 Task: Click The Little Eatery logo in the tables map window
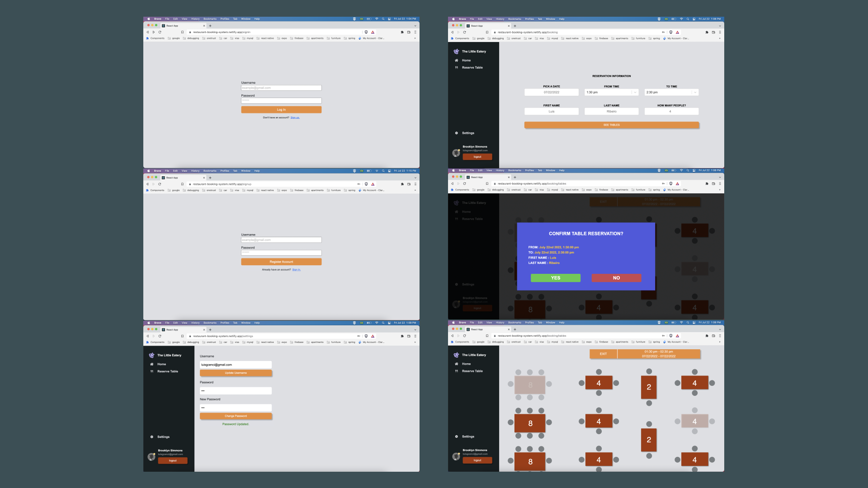coord(456,355)
